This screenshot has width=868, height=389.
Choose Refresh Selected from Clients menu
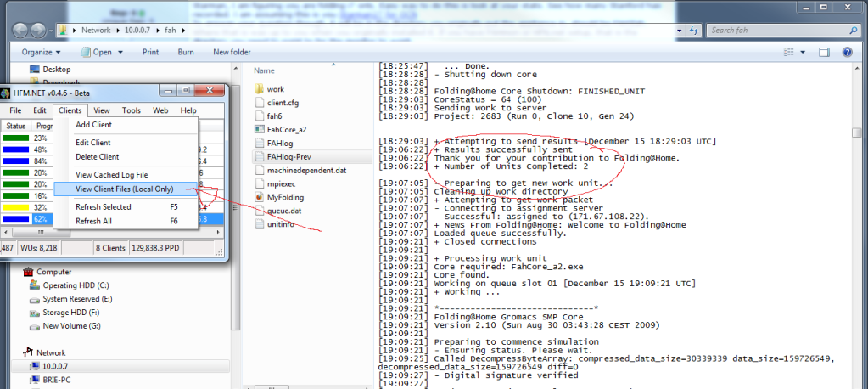[x=126, y=206]
